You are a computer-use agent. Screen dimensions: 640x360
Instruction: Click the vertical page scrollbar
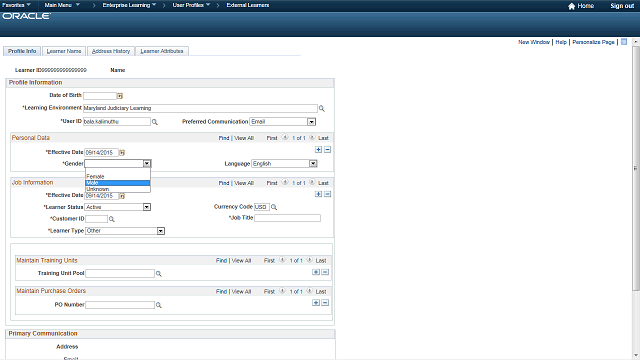[x=636, y=167]
